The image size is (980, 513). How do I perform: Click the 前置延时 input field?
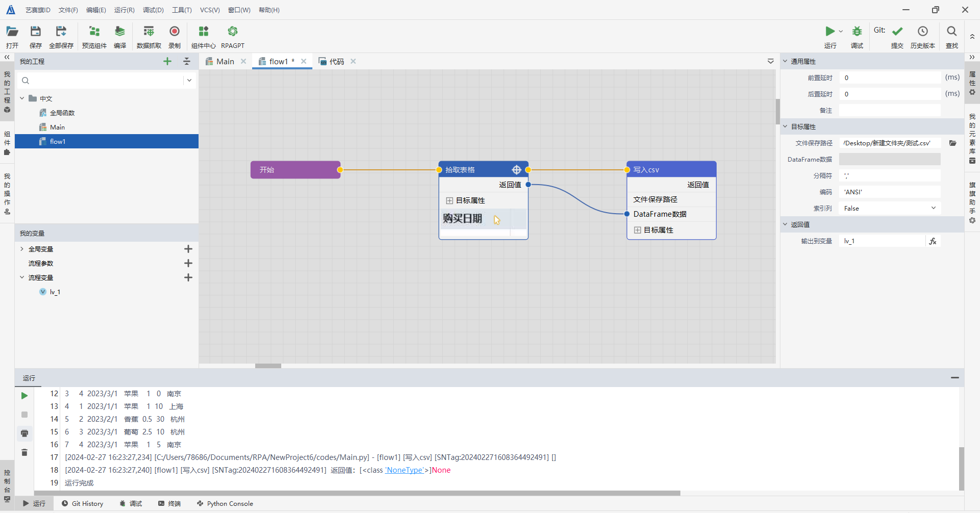[x=890, y=78]
